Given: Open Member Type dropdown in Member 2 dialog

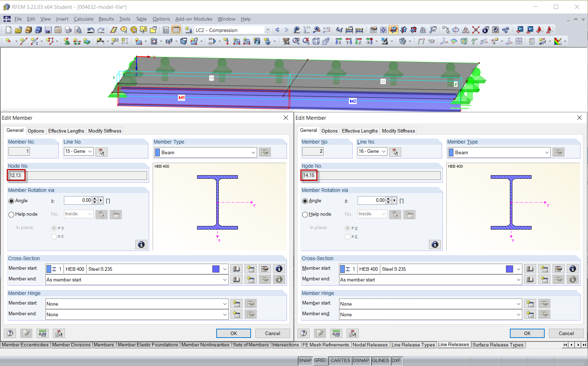Looking at the screenshot, I should tap(547, 152).
